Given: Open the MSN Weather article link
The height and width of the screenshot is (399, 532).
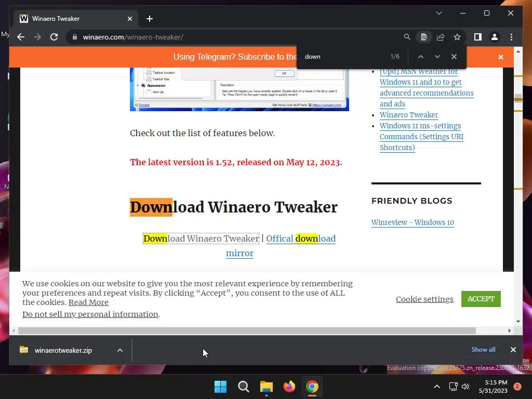Looking at the screenshot, I should coord(427,87).
